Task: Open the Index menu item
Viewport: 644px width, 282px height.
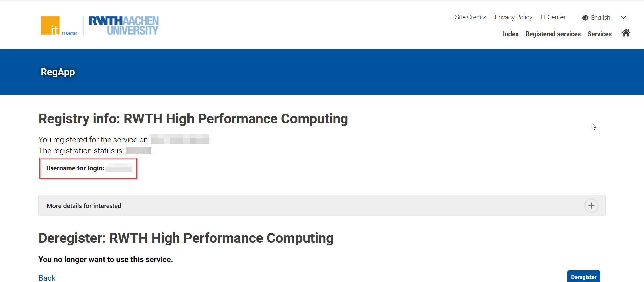Action: click(x=511, y=34)
